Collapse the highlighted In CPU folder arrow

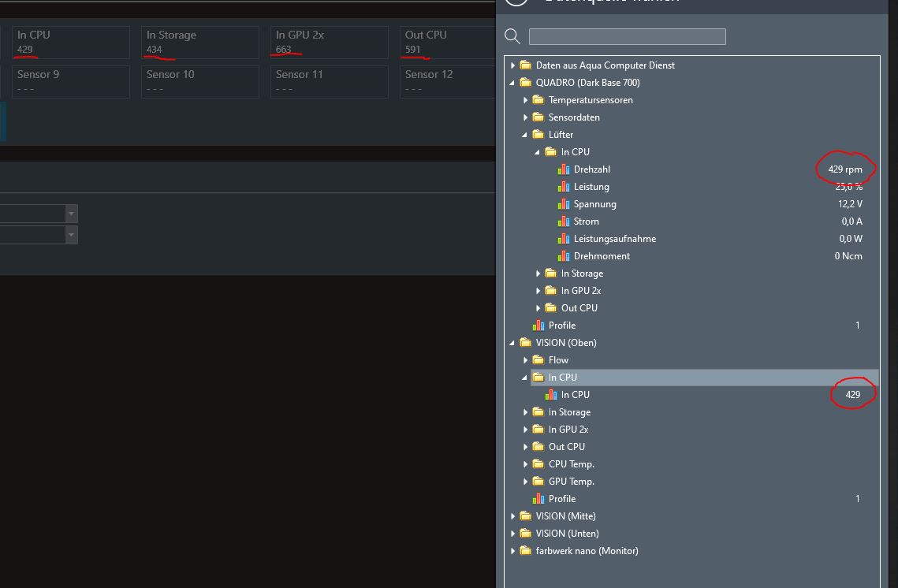(x=524, y=378)
